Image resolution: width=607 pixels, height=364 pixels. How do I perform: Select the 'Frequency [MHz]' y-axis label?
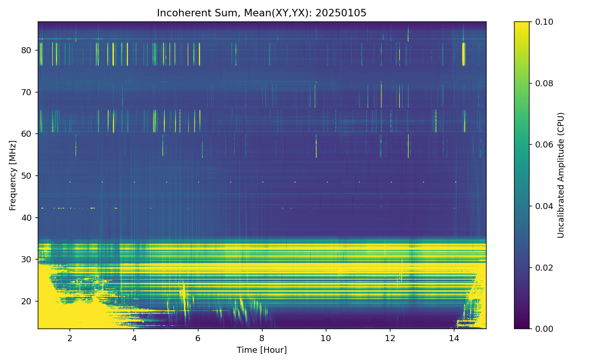tap(13, 175)
